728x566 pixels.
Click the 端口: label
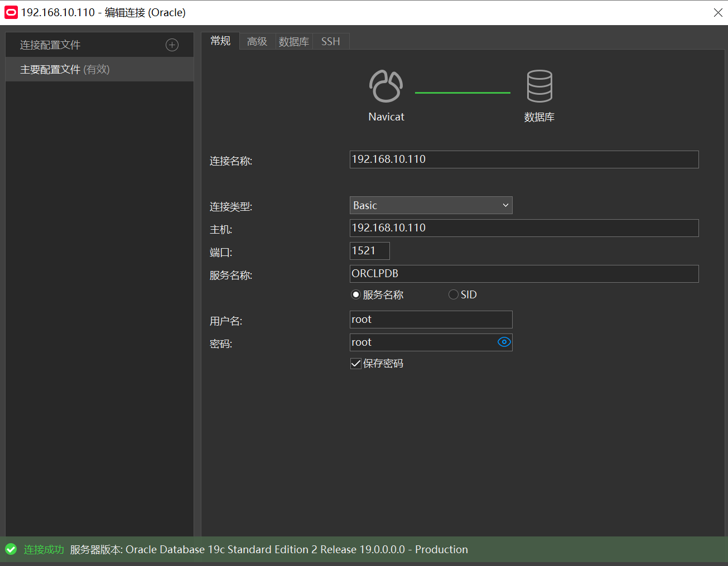(221, 253)
